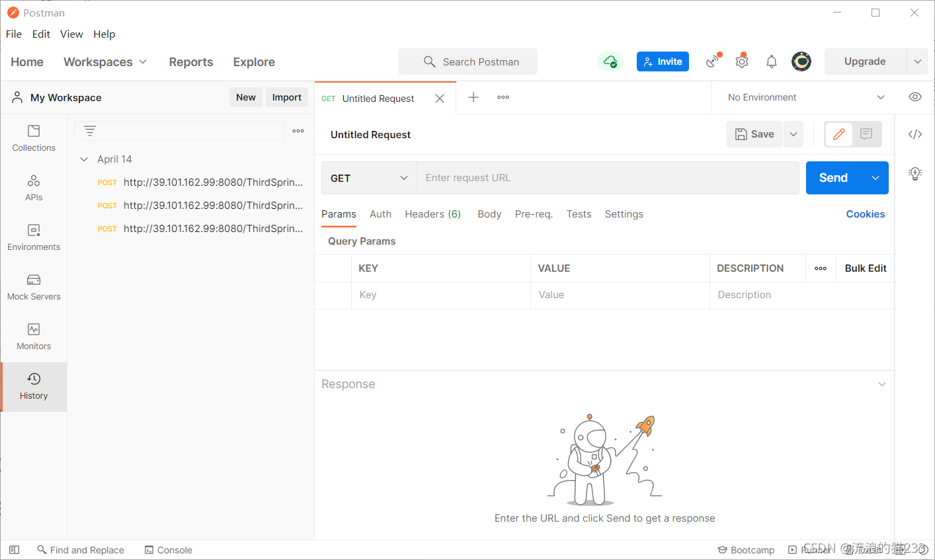
Task: Click the Import button
Action: [287, 97]
